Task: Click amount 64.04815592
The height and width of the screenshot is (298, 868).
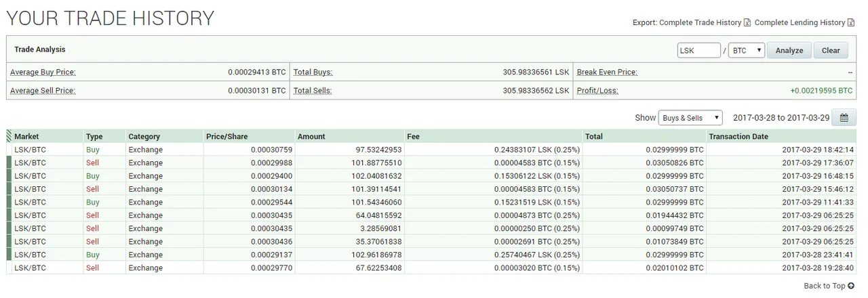Action: [378, 215]
